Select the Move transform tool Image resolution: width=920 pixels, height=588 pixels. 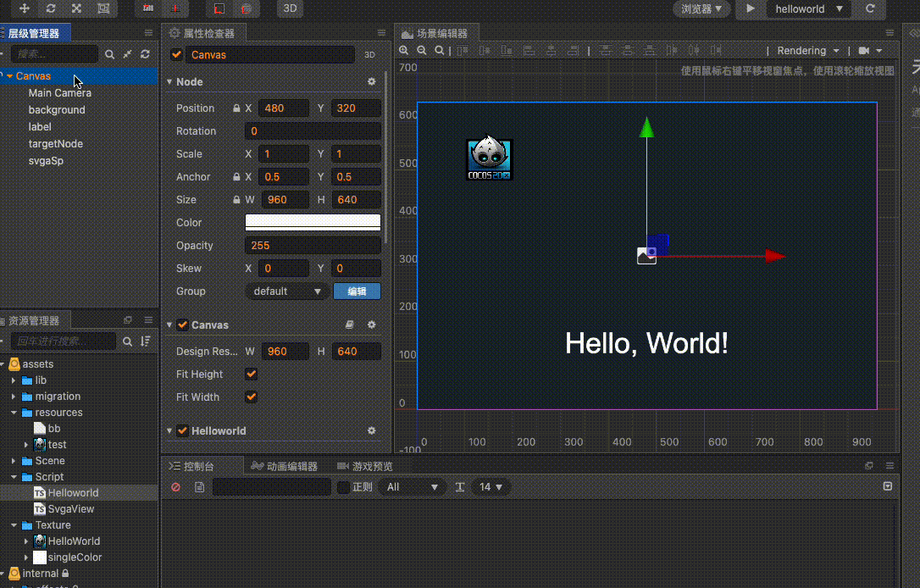coord(25,8)
